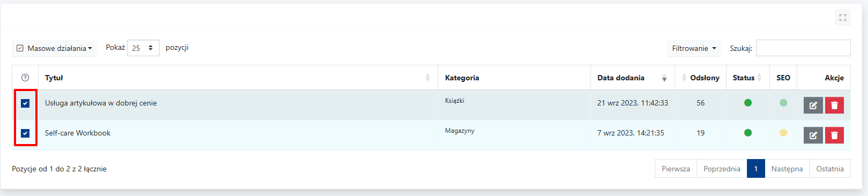This screenshot has height=196, width=868.
Task: Focus the Szukaj search field
Action: pyautogui.click(x=803, y=48)
